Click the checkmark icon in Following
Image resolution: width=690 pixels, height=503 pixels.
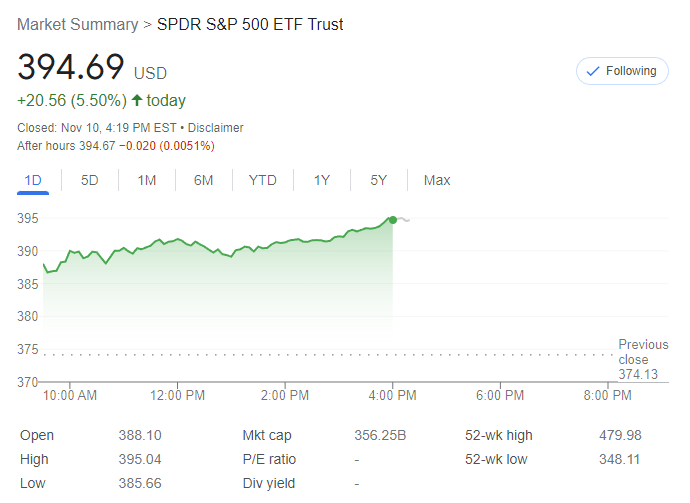[592, 71]
